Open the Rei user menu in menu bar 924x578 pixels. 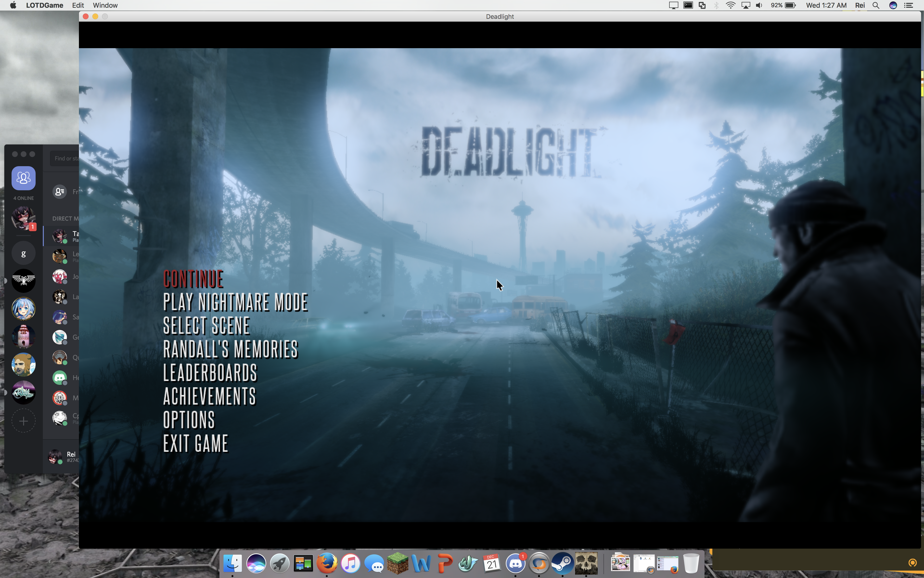860,5
